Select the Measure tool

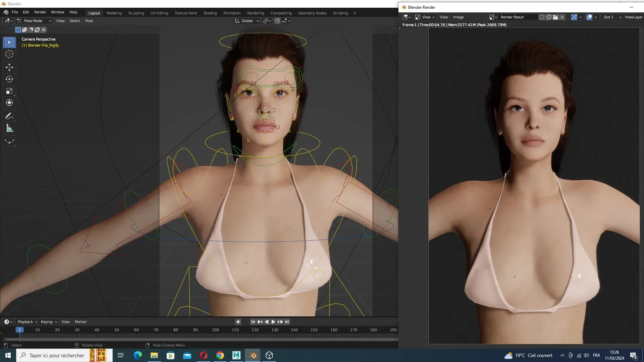point(9,128)
